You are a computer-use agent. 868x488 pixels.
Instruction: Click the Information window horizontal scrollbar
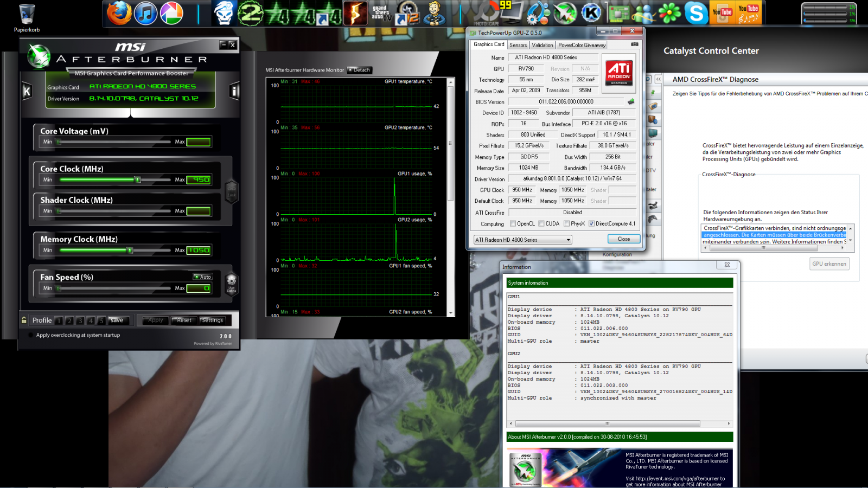[620, 423]
